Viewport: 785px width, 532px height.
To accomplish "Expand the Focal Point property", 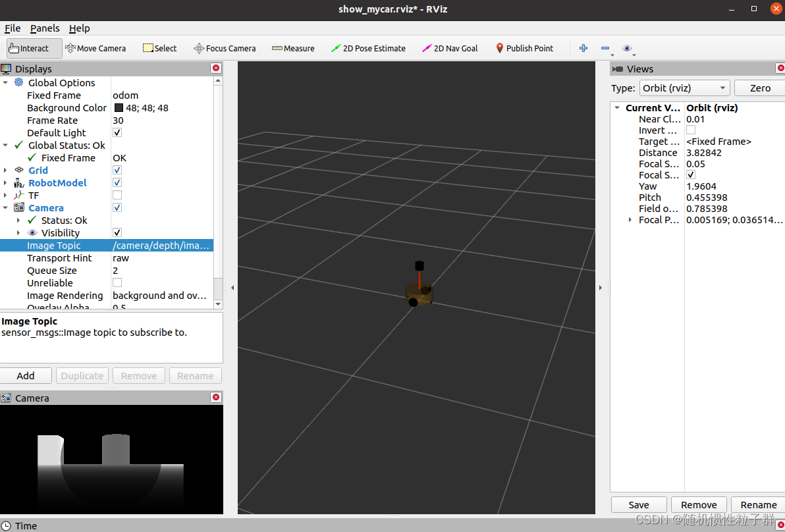I will [630, 220].
